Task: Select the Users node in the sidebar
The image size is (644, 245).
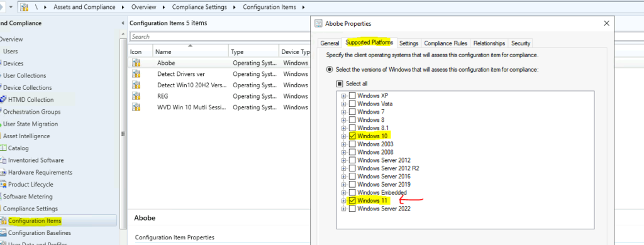Action: [x=11, y=52]
